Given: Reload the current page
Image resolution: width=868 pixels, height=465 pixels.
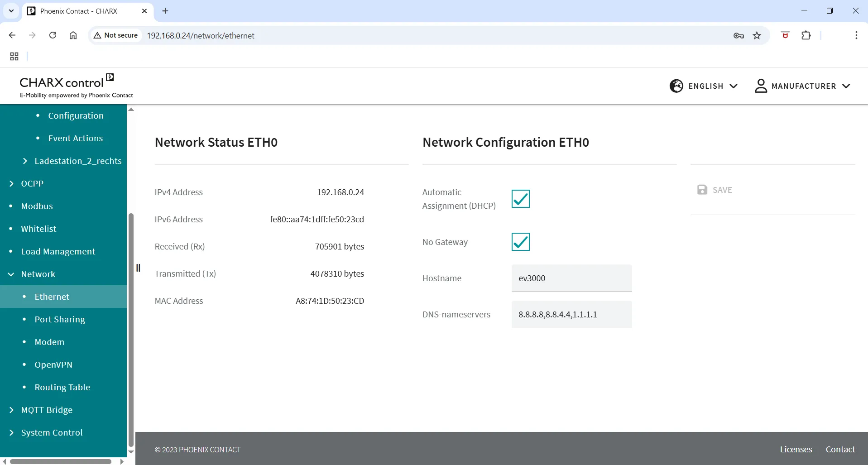Looking at the screenshot, I should point(53,35).
